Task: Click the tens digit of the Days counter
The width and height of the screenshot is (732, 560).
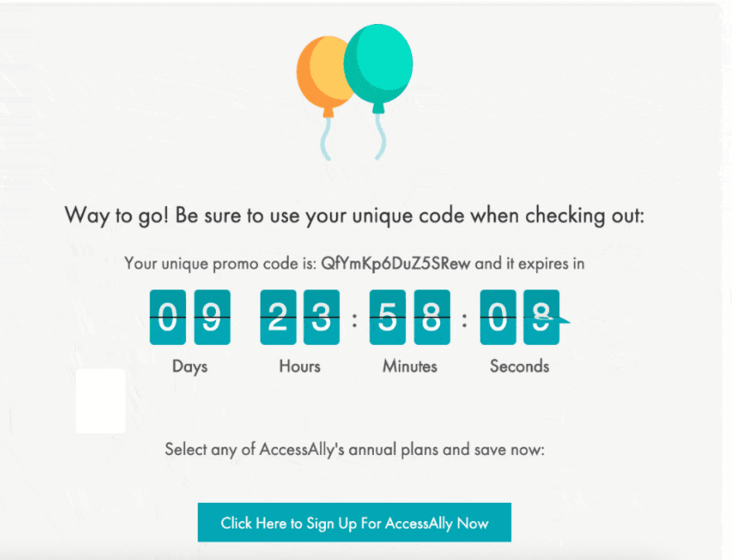Action: click(x=168, y=317)
